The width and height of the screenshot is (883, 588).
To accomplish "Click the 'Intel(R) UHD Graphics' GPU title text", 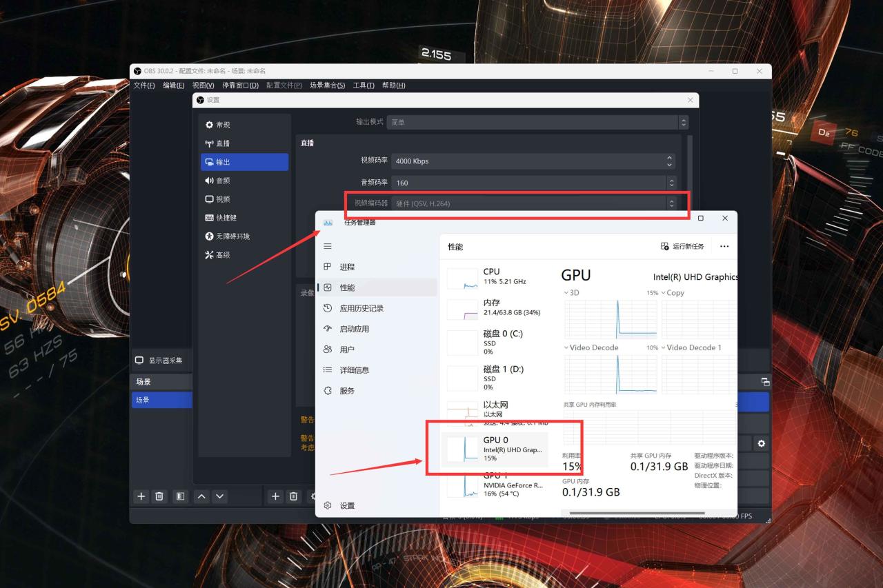I will pos(695,277).
